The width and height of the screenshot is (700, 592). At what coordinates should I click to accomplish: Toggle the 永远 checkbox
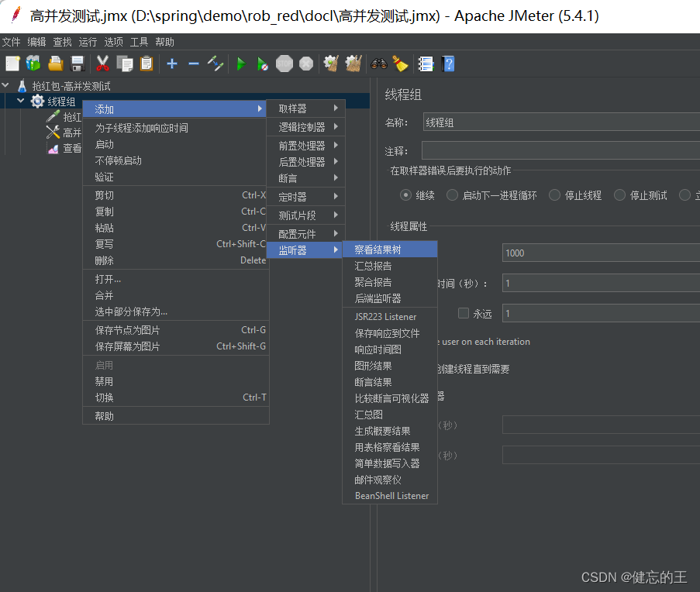point(464,313)
